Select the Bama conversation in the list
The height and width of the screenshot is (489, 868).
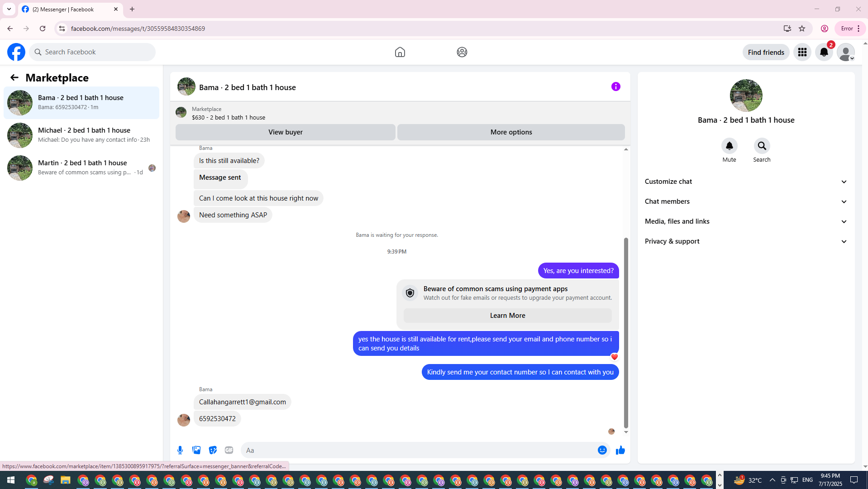click(x=81, y=103)
